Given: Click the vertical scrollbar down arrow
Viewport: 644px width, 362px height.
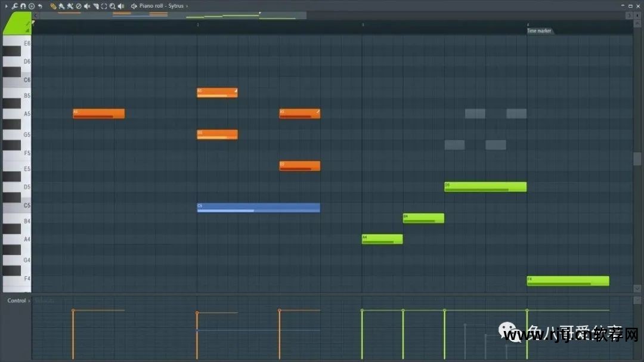Looking at the screenshot, I should click(637, 289).
